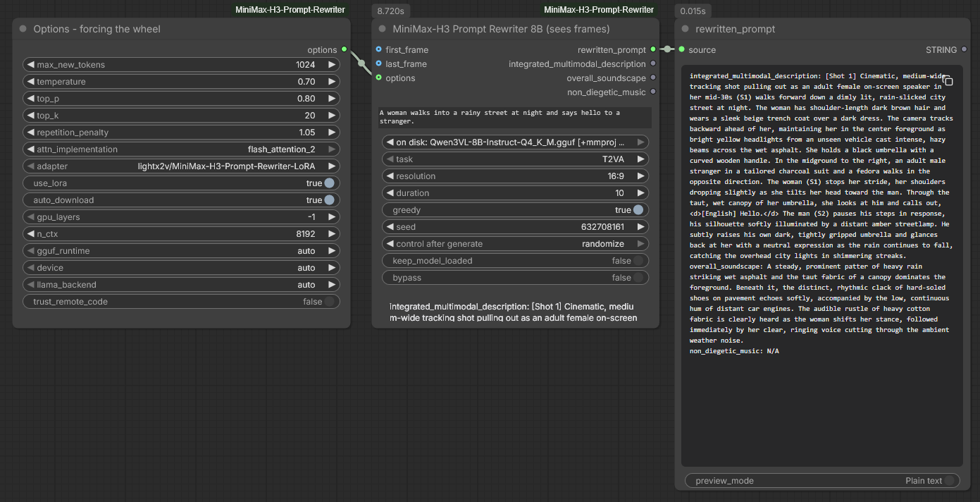Decrease gpu_layers with left arrow
The width and height of the screenshot is (980, 502).
coord(31,217)
